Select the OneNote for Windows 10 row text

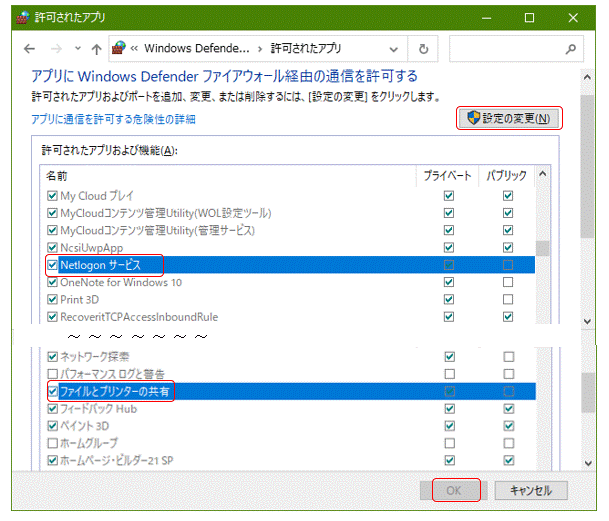click(x=121, y=282)
